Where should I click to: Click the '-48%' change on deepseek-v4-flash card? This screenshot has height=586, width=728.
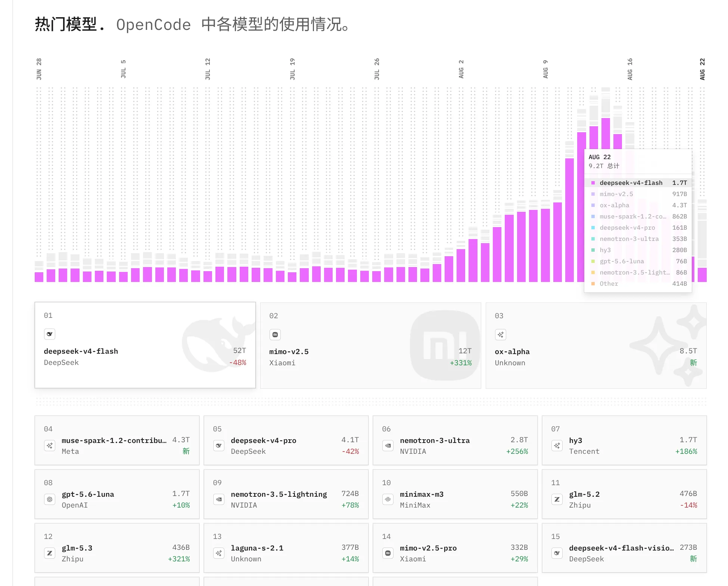(238, 363)
